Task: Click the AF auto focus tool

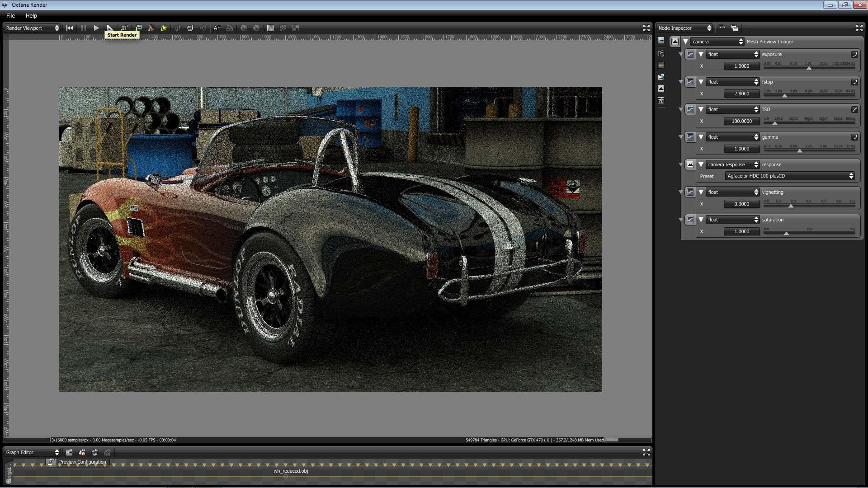Action: coord(217,28)
